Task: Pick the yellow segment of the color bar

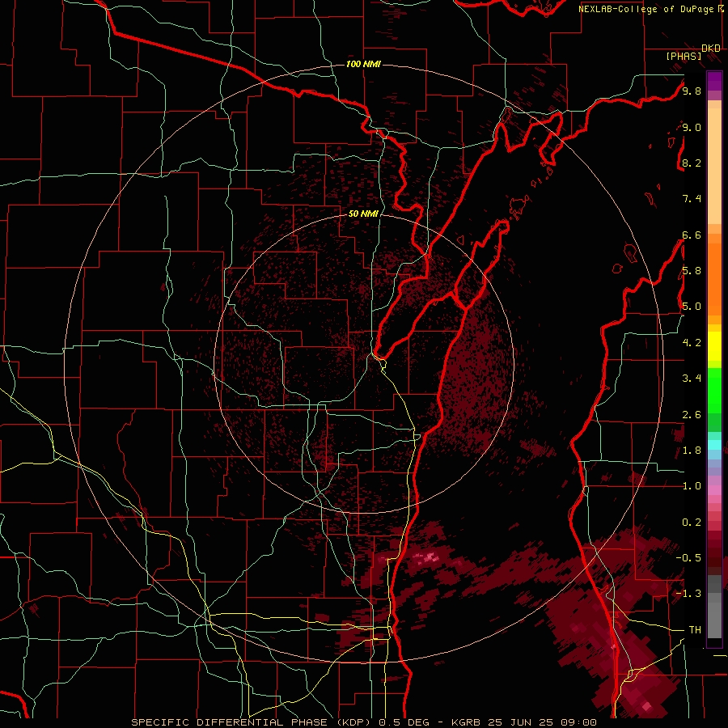Action: (714, 346)
